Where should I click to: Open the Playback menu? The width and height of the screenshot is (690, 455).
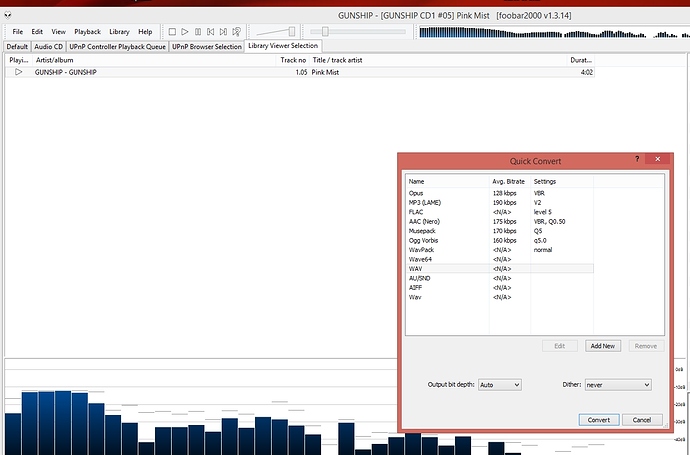coord(87,32)
